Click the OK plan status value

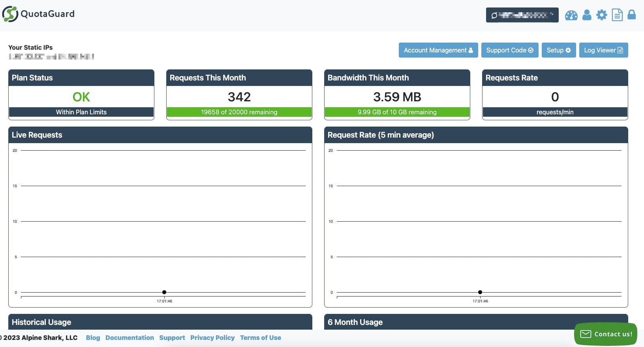(81, 97)
